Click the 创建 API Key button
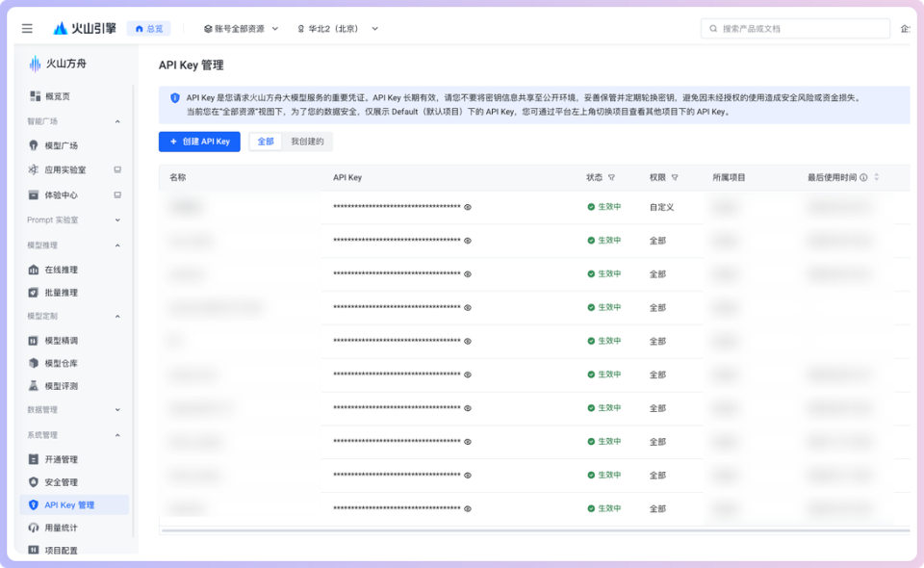 point(199,141)
